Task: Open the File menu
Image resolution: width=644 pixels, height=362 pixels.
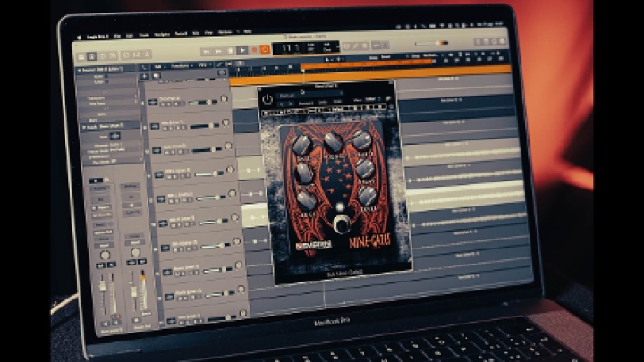Action: (x=117, y=36)
